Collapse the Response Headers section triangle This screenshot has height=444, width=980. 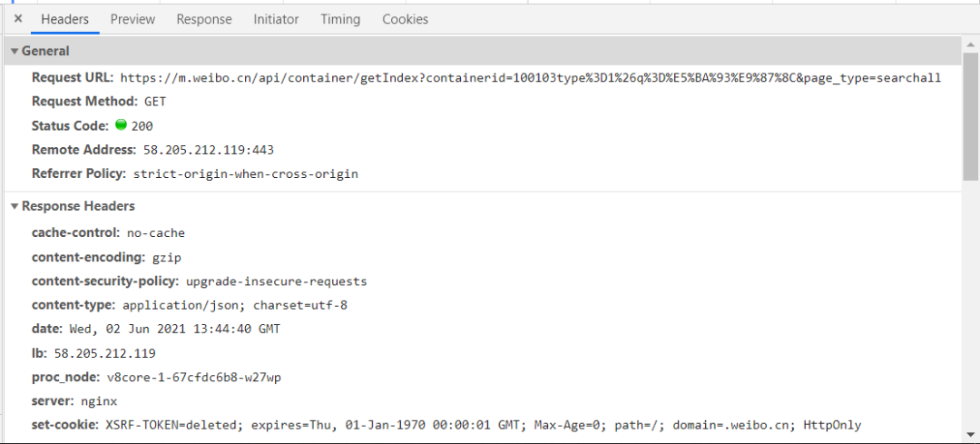tap(15, 206)
